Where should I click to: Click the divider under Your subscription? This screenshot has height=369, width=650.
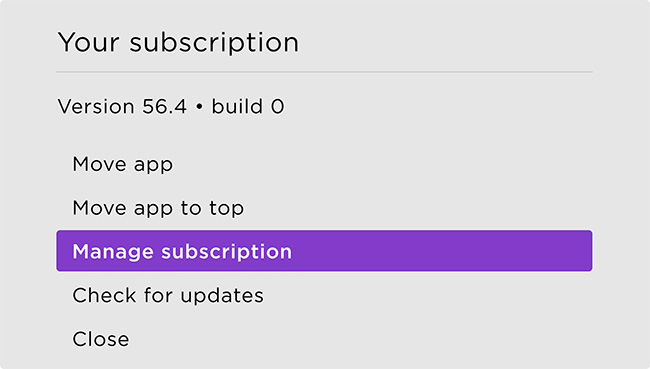[324, 72]
